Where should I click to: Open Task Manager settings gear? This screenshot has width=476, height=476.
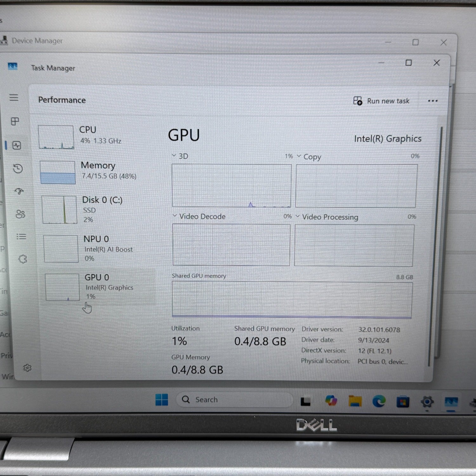(x=28, y=367)
